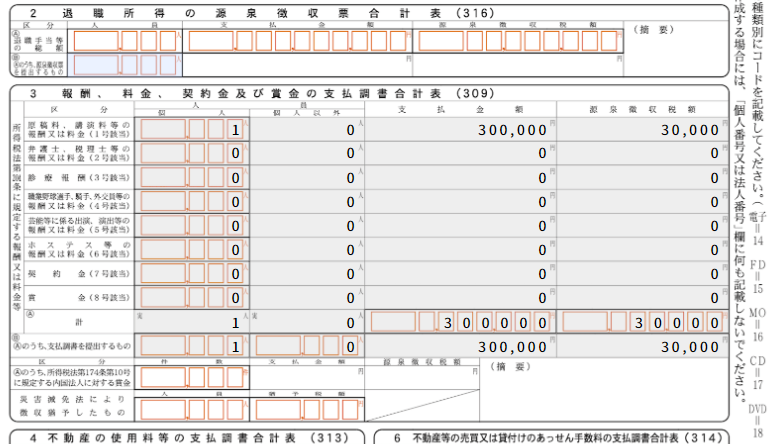Select the 個人 count field in the 職業野球選手 row

[192, 201]
